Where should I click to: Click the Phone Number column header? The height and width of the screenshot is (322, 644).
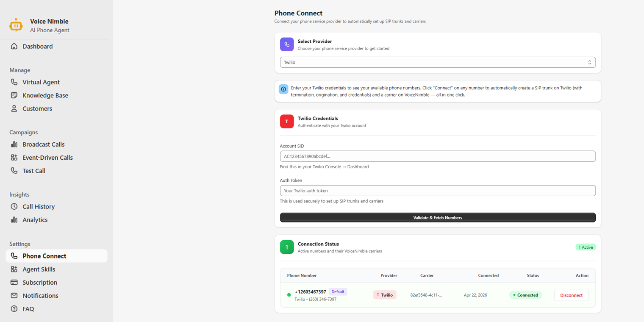(302, 275)
